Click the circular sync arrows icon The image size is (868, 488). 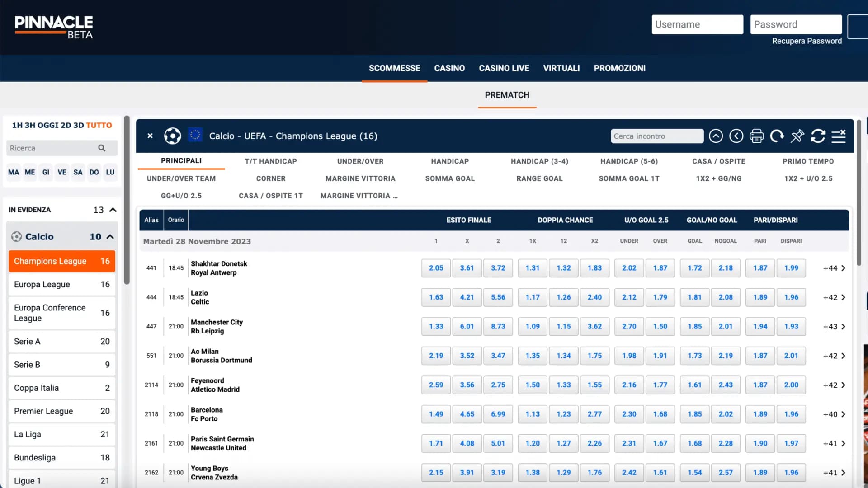click(818, 136)
